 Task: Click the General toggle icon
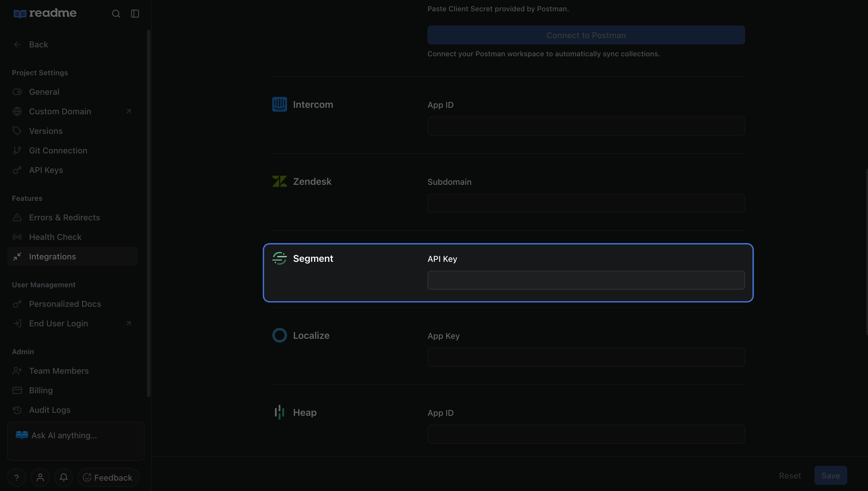(x=17, y=92)
